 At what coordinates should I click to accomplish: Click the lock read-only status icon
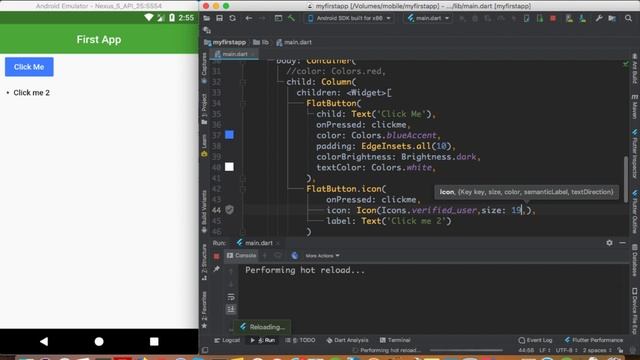pyautogui.click(x=620, y=350)
